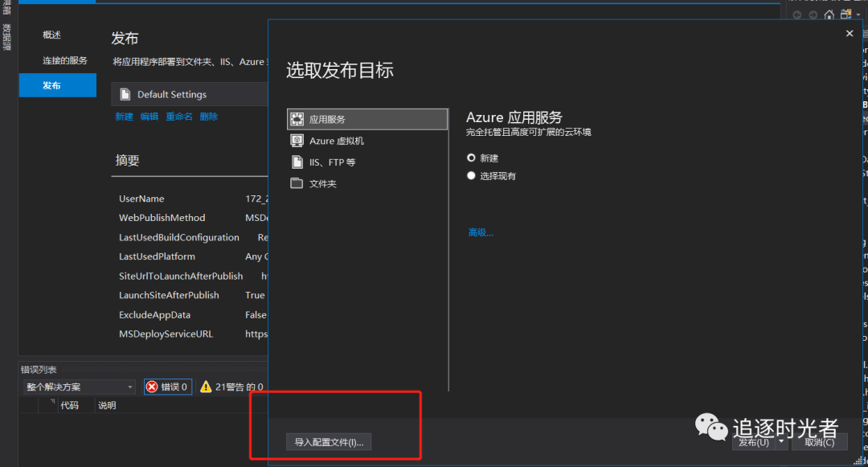Open the 高级 link in the dialog
This screenshot has height=467, width=868.
480,231
